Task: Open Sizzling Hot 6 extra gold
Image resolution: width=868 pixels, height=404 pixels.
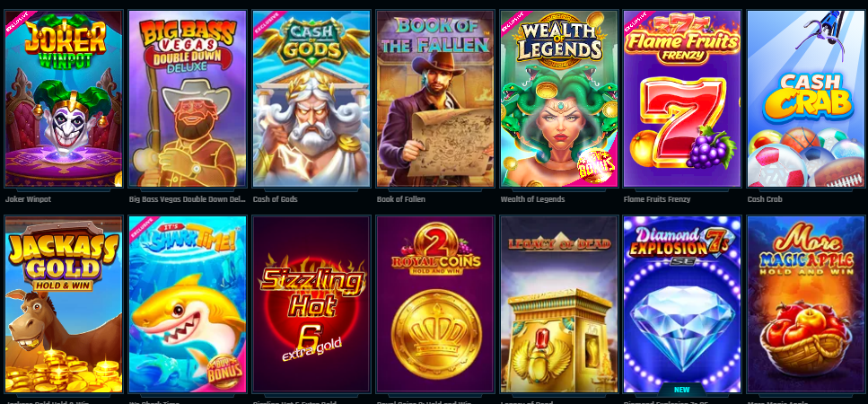Action: [311, 304]
